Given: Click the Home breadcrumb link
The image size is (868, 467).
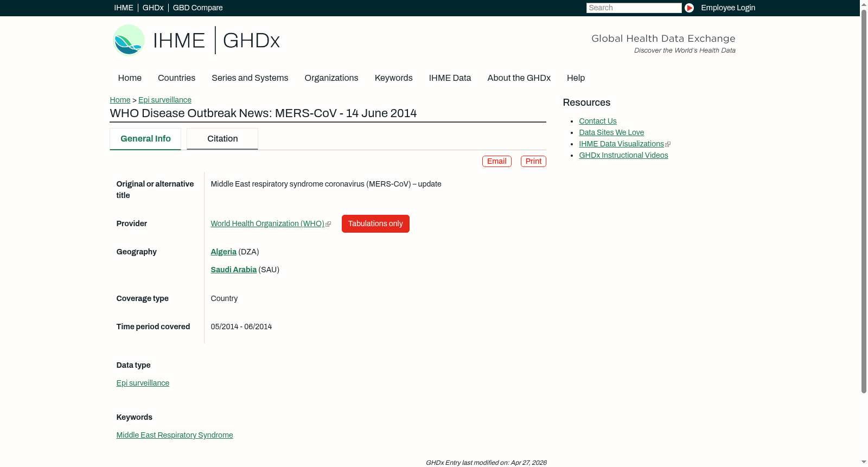Looking at the screenshot, I should coord(120,100).
